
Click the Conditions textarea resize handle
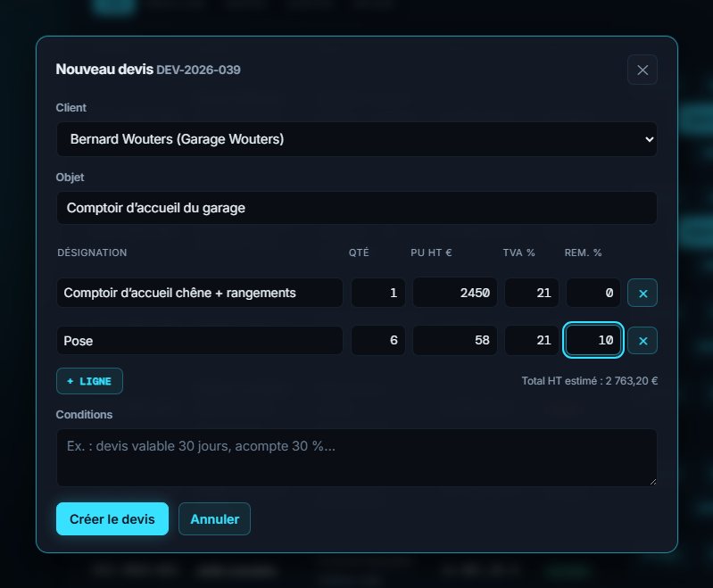click(x=653, y=482)
